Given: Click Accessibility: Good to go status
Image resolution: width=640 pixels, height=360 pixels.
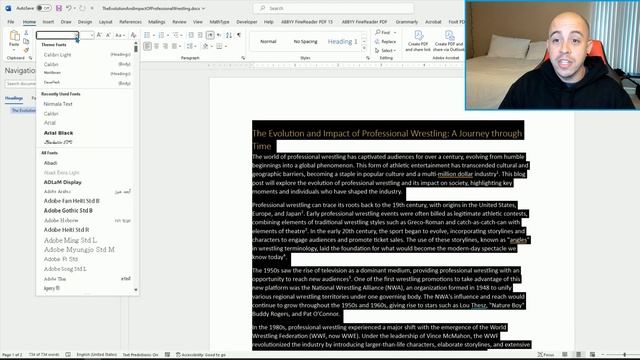Looking at the screenshot, I should point(200,355).
